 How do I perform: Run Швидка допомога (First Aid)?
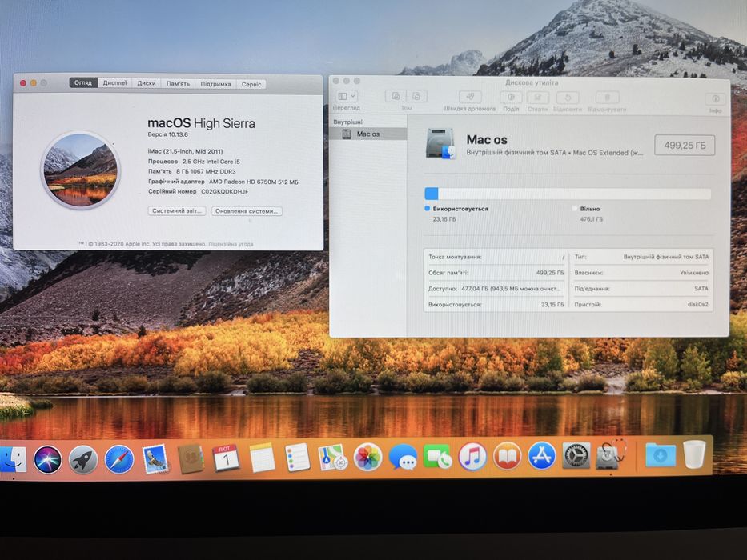tap(470, 97)
